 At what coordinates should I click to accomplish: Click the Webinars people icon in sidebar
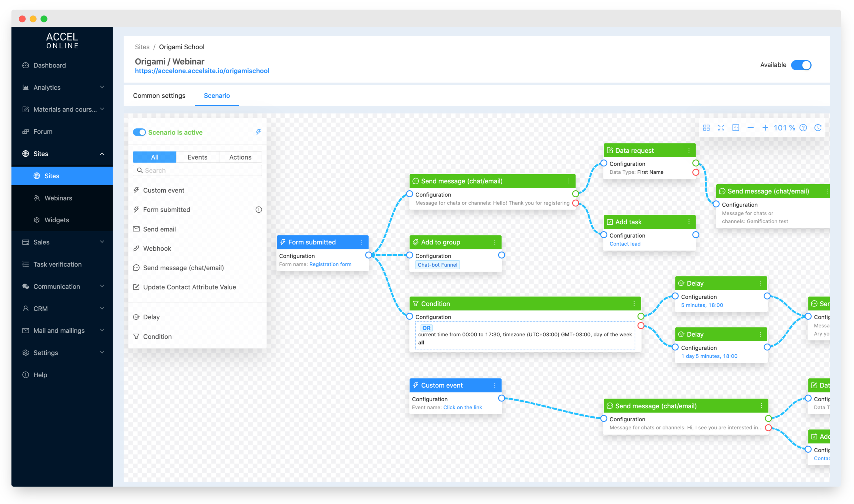(x=37, y=198)
